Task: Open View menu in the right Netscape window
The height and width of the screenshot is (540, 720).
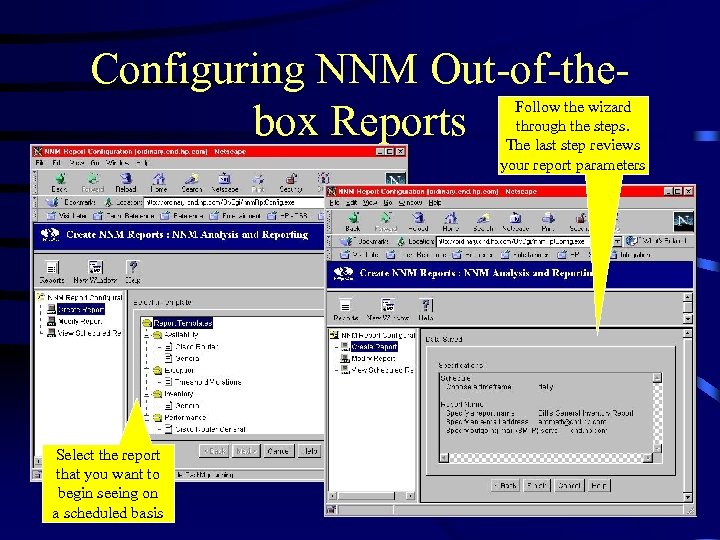Action: coord(370,202)
